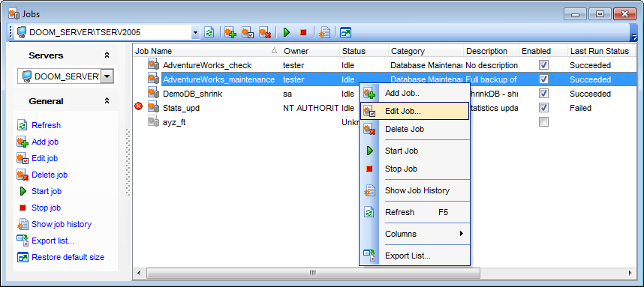644x287 pixels.
Task: Click the sidebar Edit job icon
Action: (23, 158)
